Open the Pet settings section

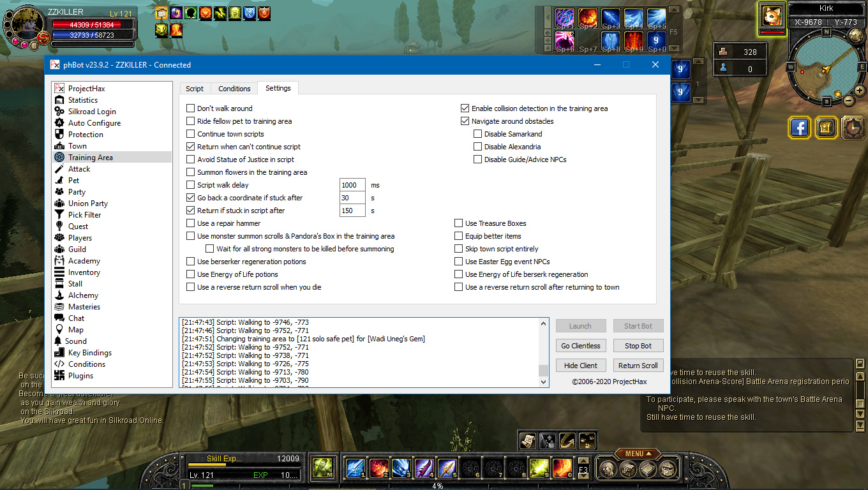click(x=73, y=181)
